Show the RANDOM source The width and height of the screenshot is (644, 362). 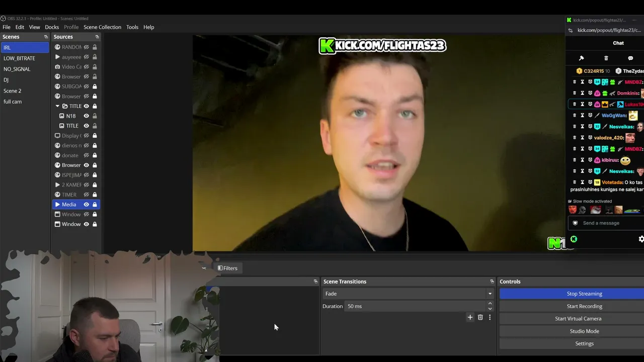(87, 47)
